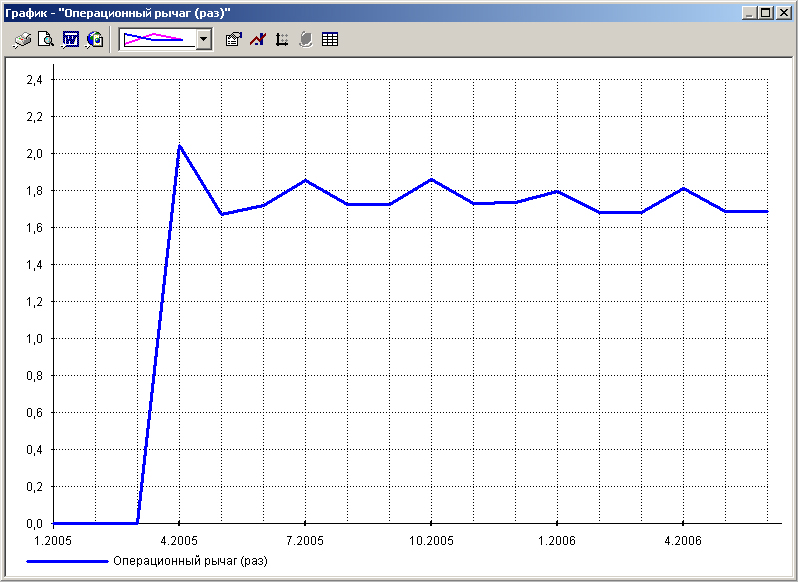Show data table with the table icon
Image resolution: width=798 pixels, height=582 pixels.
(330, 40)
